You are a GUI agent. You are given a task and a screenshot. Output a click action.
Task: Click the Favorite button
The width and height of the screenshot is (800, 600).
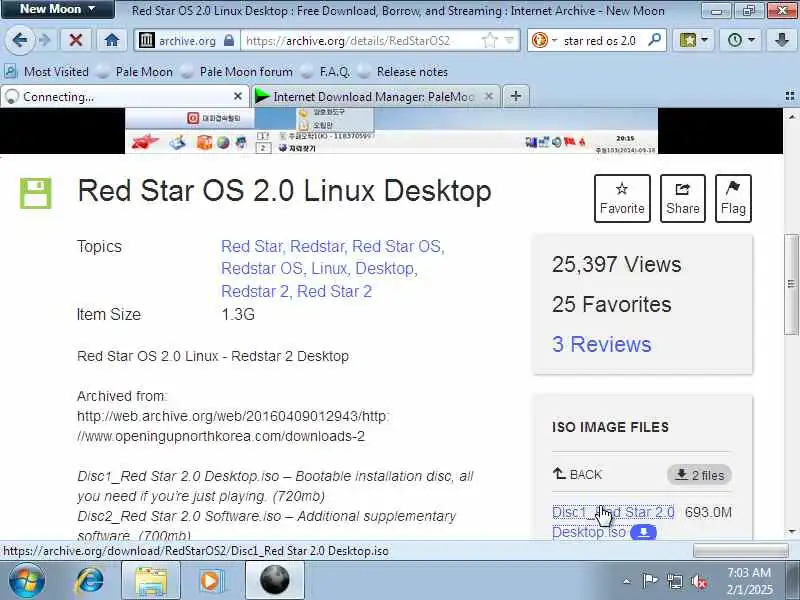coord(622,198)
